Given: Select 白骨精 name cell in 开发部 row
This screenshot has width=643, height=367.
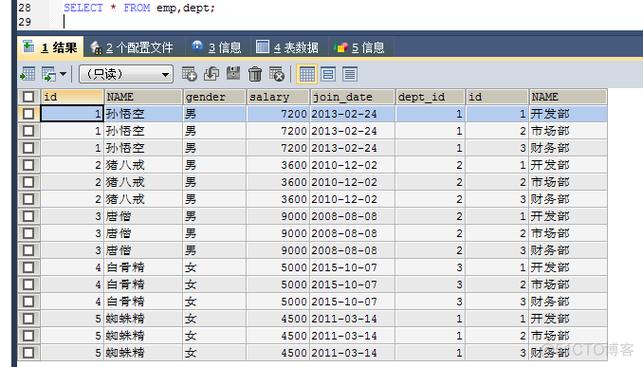Looking at the screenshot, I should coord(143,267).
